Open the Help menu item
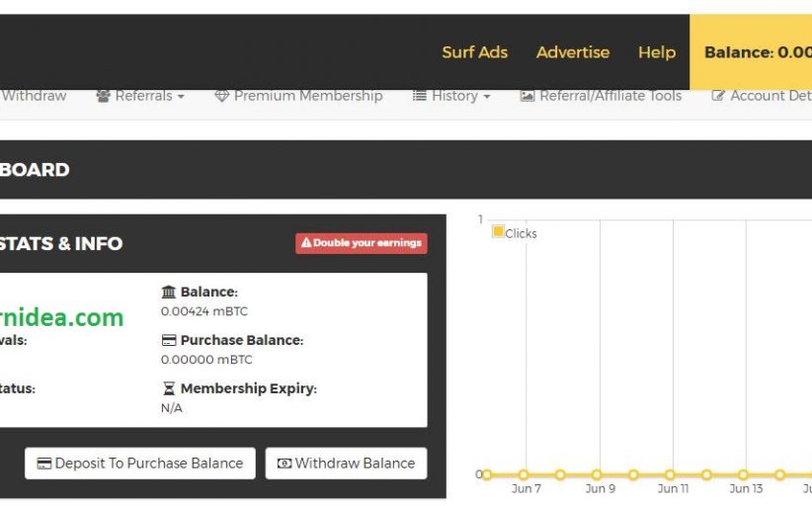812x506 pixels. pos(657,52)
